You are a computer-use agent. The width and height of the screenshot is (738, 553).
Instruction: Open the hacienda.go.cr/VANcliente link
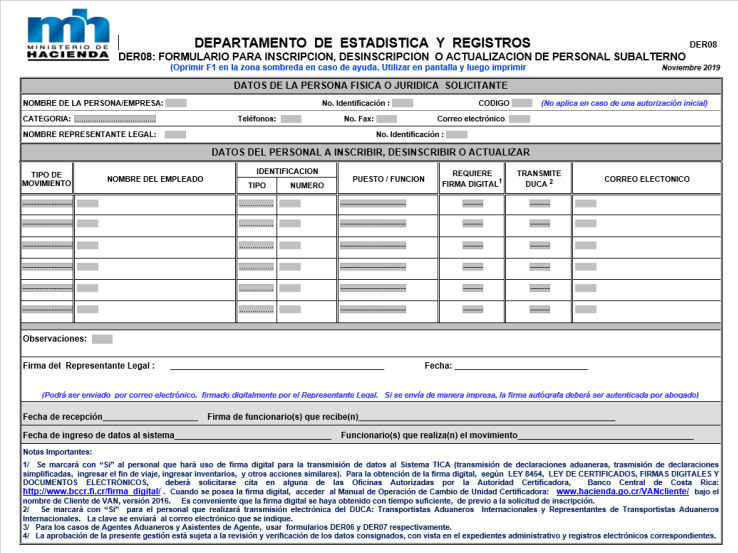pos(619,492)
